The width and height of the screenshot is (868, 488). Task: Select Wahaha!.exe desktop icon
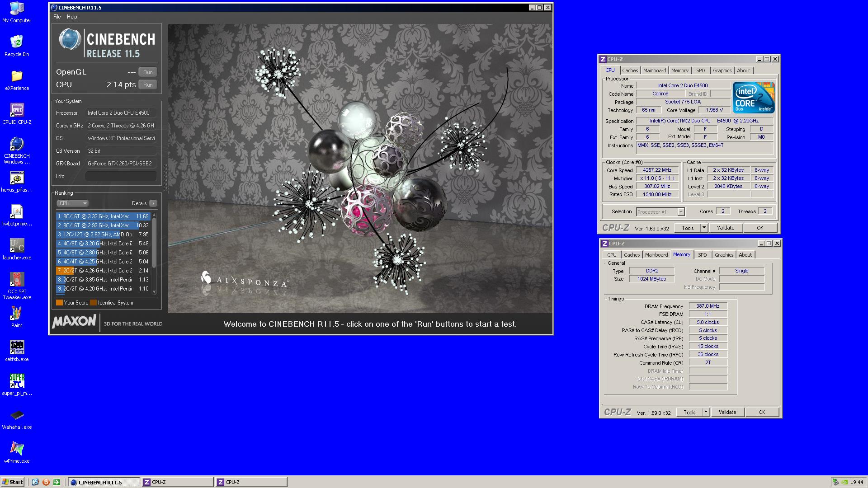pos(17,419)
